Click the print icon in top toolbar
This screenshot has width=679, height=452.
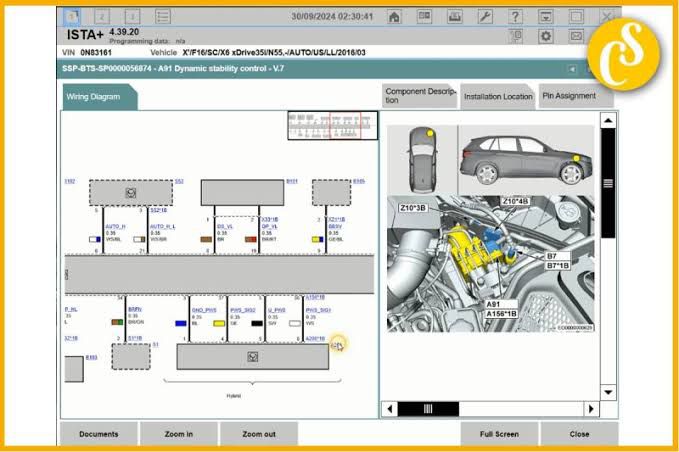[455, 17]
